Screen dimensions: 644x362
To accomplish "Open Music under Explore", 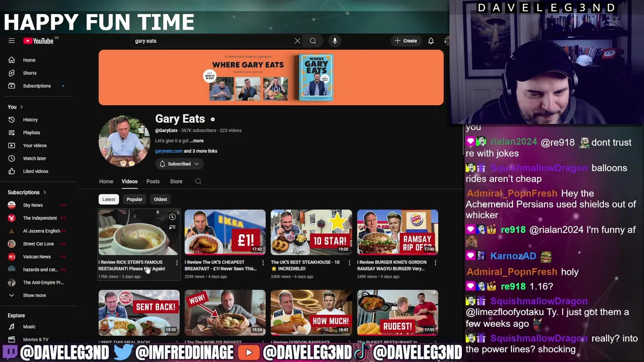I will click(x=39, y=327).
